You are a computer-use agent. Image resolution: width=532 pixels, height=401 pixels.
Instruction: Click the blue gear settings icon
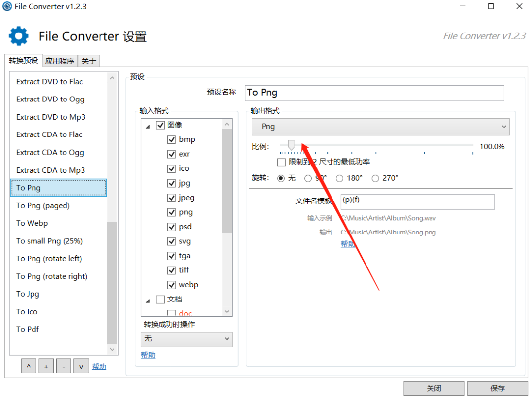tap(18, 36)
